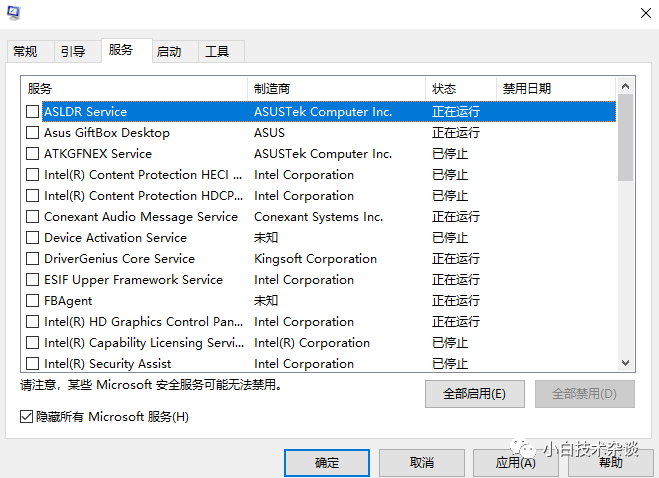Click the scroll up arrow of services list
This screenshot has width=659, height=478.
[625, 86]
